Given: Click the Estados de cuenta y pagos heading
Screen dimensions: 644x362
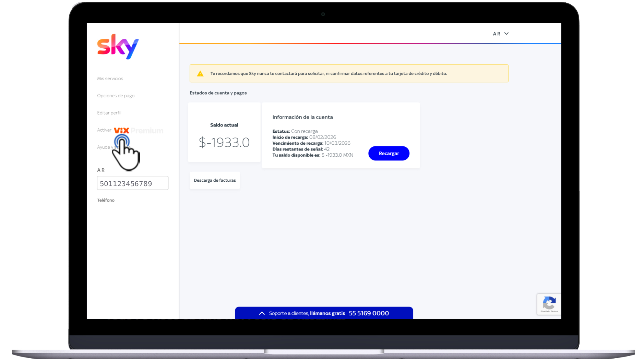Looking at the screenshot, I should [218, 93].
